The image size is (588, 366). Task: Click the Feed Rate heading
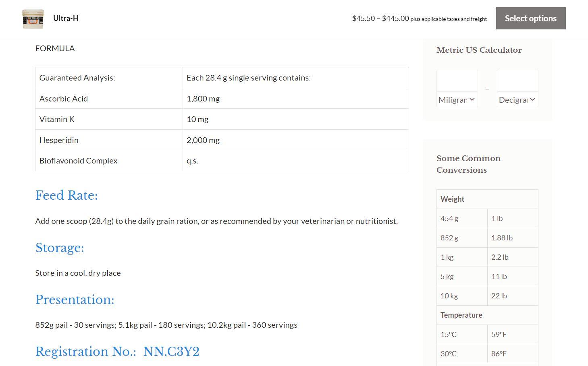click(x=66, y=195)
